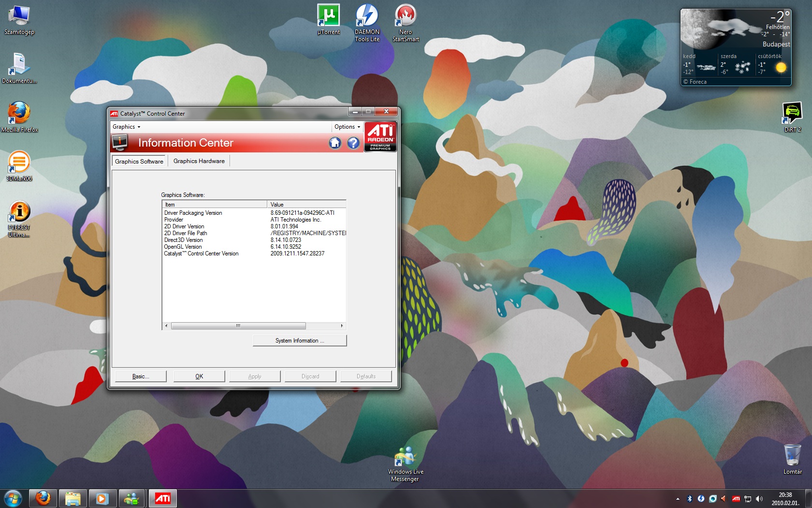This screenshot has height=508, width=812.
Task: Click the Item column header
Action: pos(215,204)
